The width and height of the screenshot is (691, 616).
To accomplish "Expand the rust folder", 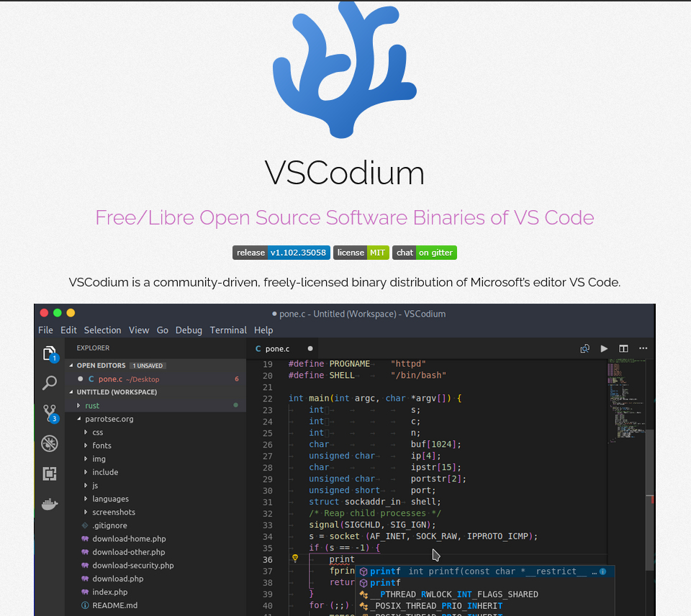I will pos(78,405).
